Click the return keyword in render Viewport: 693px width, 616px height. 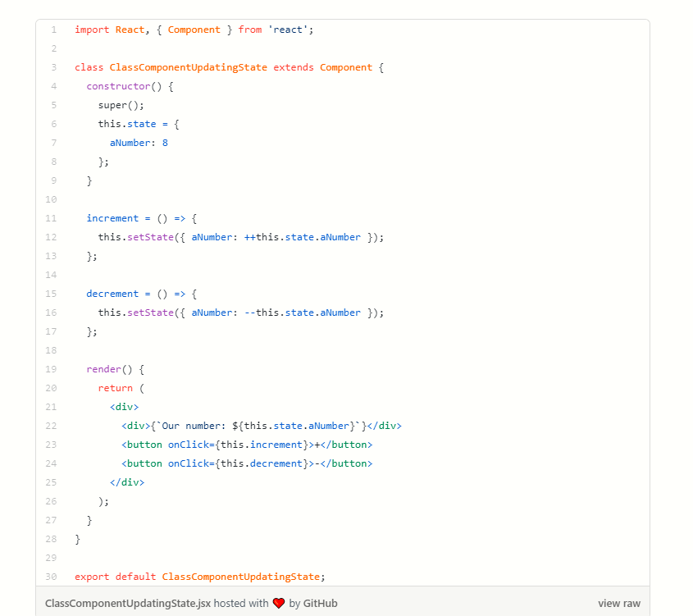115,388
